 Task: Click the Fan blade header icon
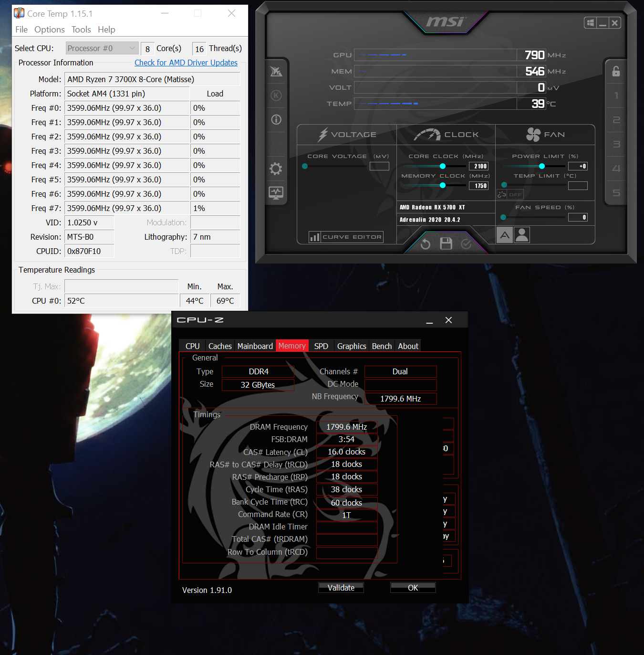pos(533,135)
